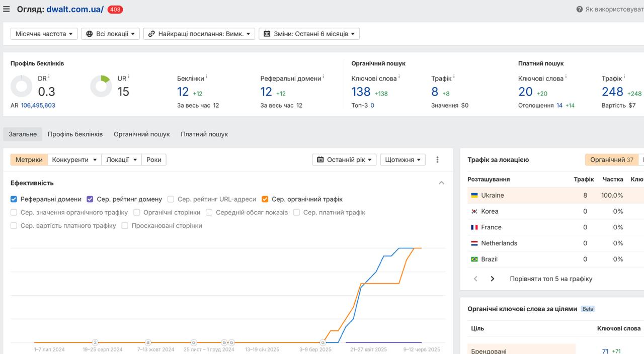The height and width of the screenshot is (354, 644).
Task: Click AR value 106,495,603
Action: click(x=38, y=106)
